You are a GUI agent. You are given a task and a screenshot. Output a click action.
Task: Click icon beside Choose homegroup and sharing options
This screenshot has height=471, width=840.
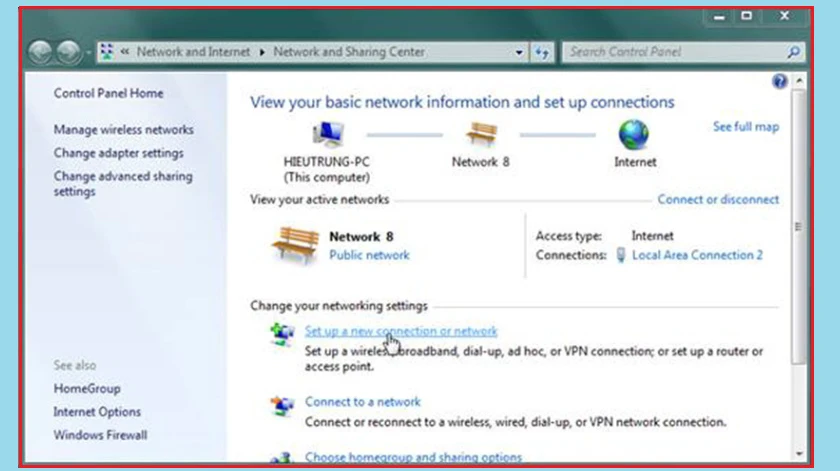pyautogui.click(x=282, y=457)
